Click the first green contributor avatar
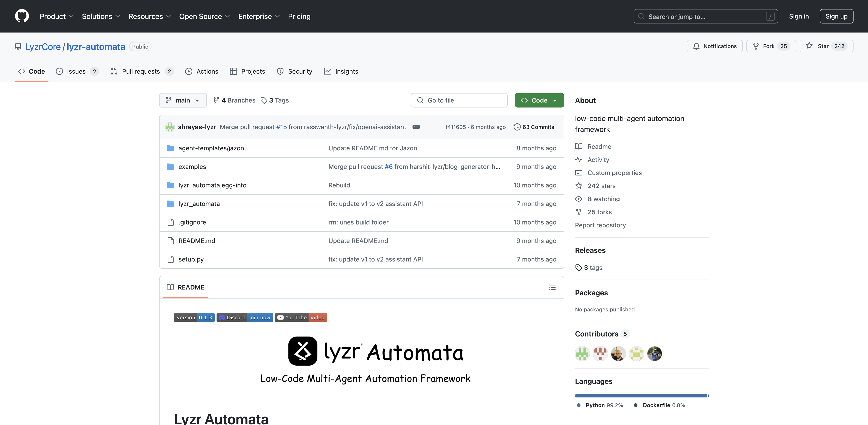 (x=582, y=353)
